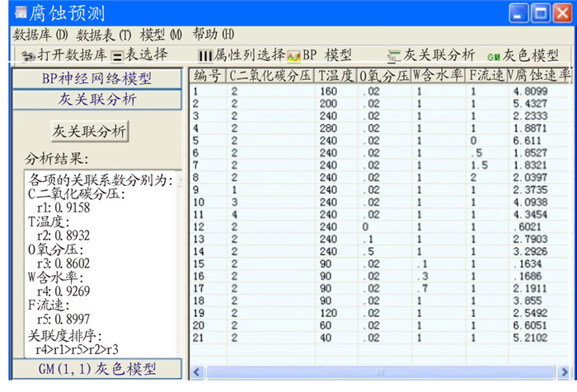The width and height of the screenshot is (577, 392).
Task: Select CO2 pressure cell 4 in row 11
Action: point(234,214)
